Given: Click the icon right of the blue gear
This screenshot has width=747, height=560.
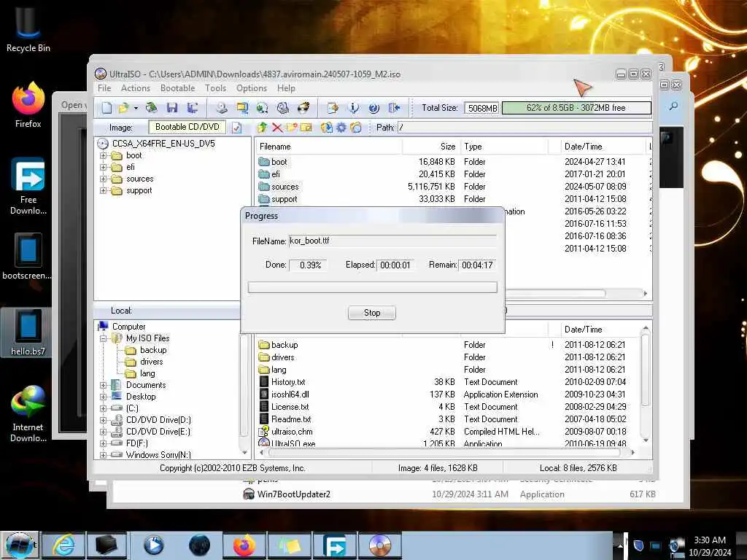Looking at the screenshot, I should tap(356, 128).
